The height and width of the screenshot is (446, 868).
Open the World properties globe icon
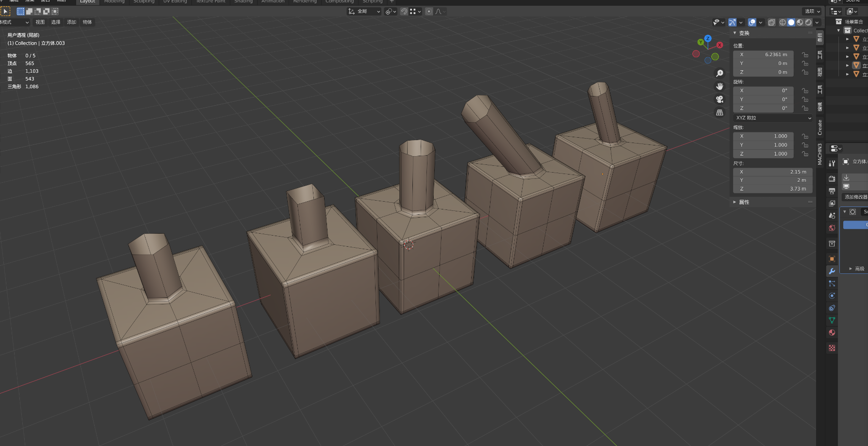(832, 228)
